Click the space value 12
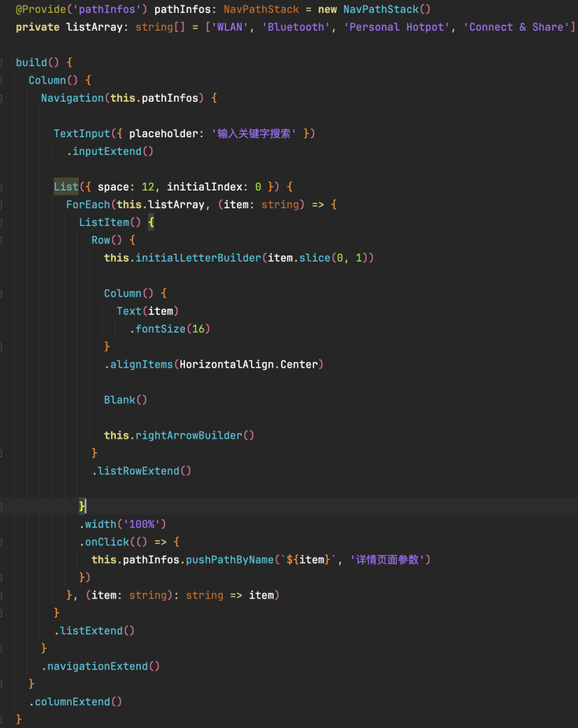This screenshot has width=578, height=728. pyautogui.click(x=148, y=187)
